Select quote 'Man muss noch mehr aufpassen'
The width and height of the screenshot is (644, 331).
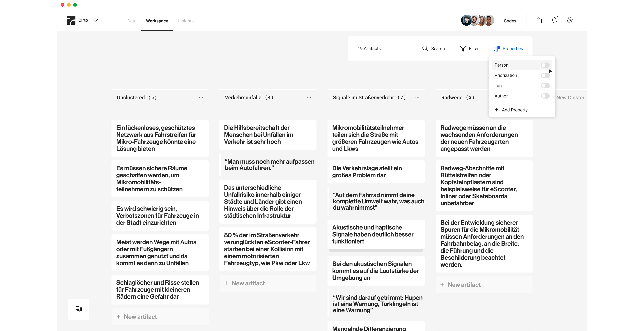[x=268, y=165]
